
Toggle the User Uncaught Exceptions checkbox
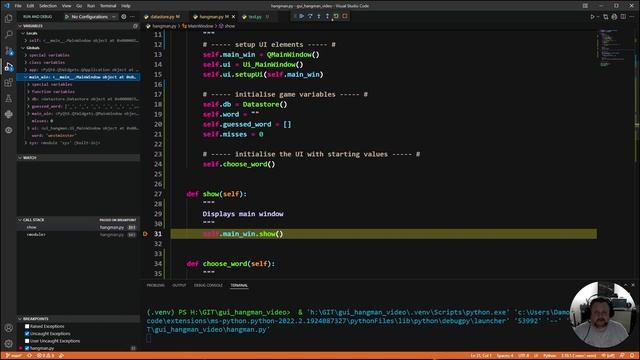[x=27, y=341]
